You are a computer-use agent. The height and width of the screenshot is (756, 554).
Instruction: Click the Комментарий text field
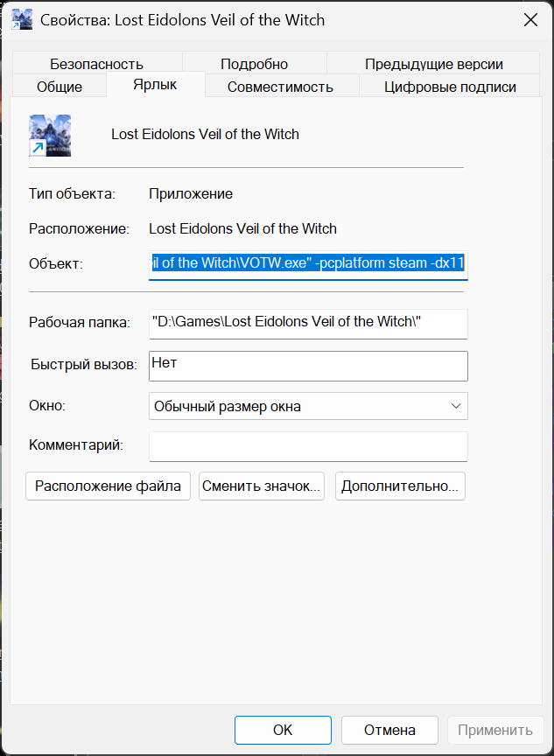coord(308,446)
